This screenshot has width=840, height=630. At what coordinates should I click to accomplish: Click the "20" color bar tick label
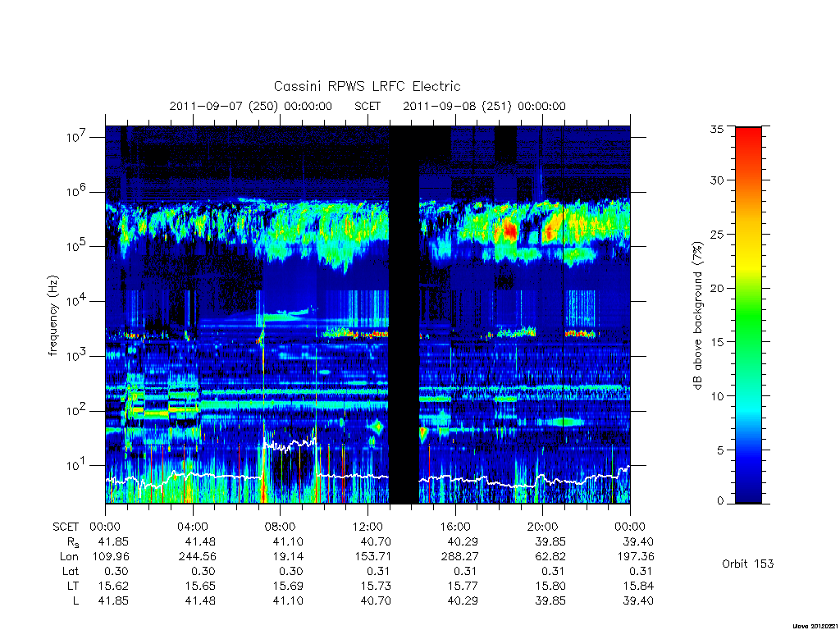[717, 288]
